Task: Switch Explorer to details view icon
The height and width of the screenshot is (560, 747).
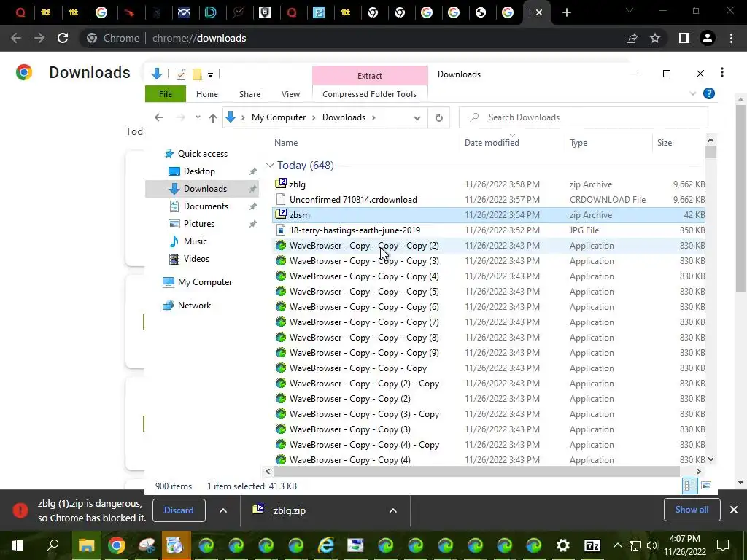Action: [x=690, y=486]
